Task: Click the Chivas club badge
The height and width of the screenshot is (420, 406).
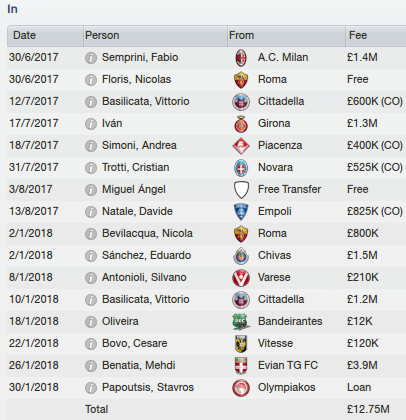Action: click(241, 256)
